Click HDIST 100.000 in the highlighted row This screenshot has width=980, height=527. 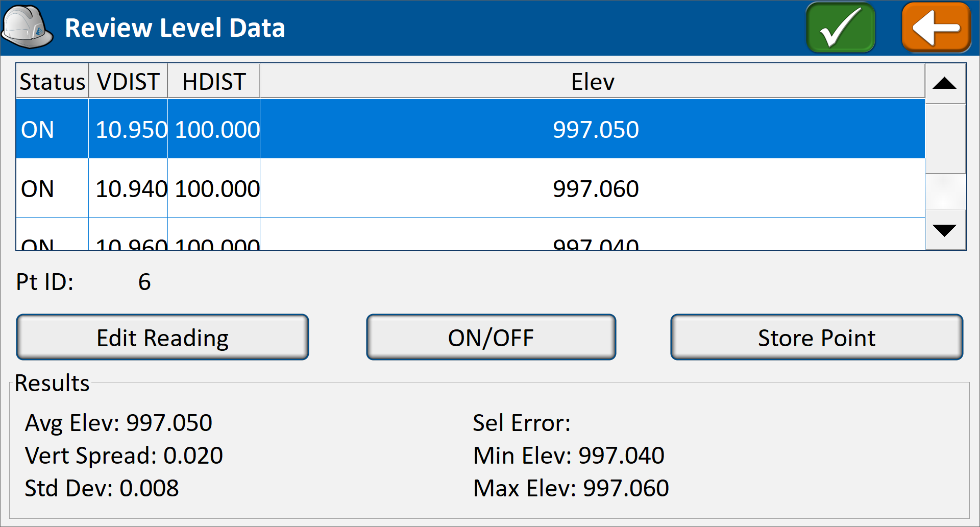click(x=217, y=130)
